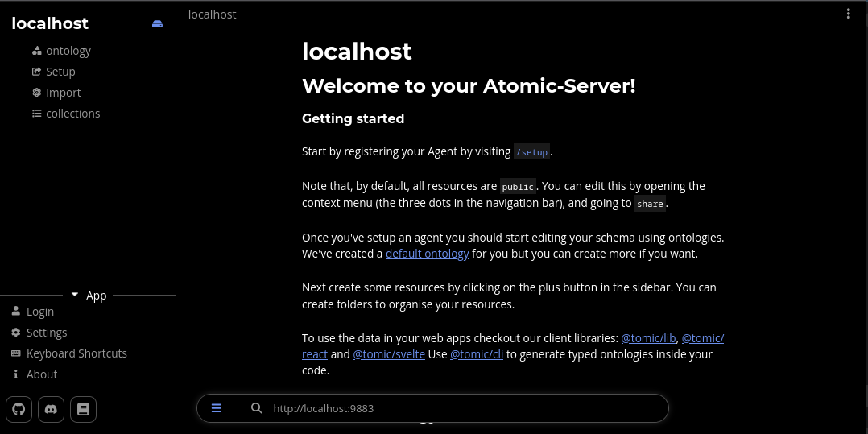Open Setup in the sidebar
This screenshot has height=434, width=868.
pyautogui.click(x=60, y=72)
